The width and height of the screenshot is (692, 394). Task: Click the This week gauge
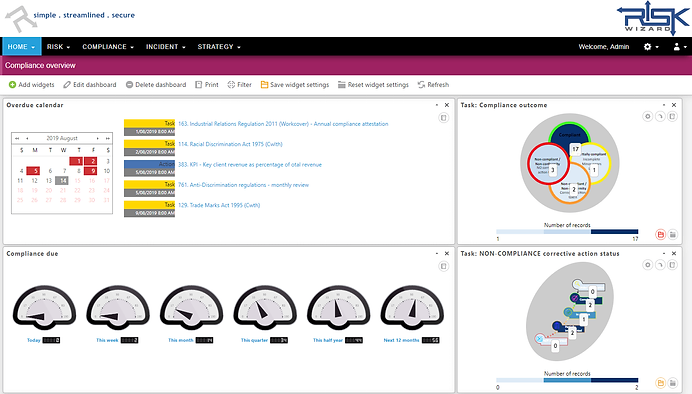[x=118, y=307]
